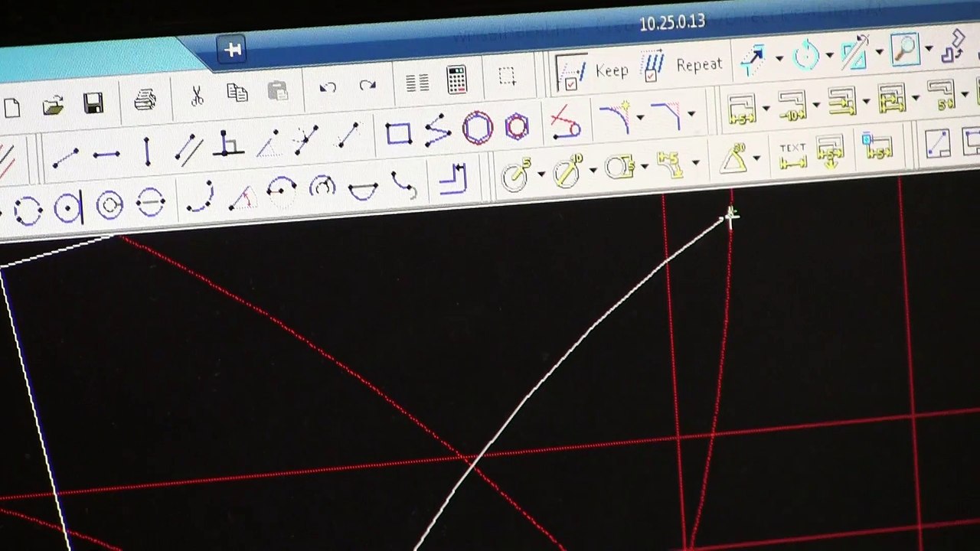Activate the zoom magnifier tool
Image resolution: width=980 pixels, height=551 pixels.
905,49
